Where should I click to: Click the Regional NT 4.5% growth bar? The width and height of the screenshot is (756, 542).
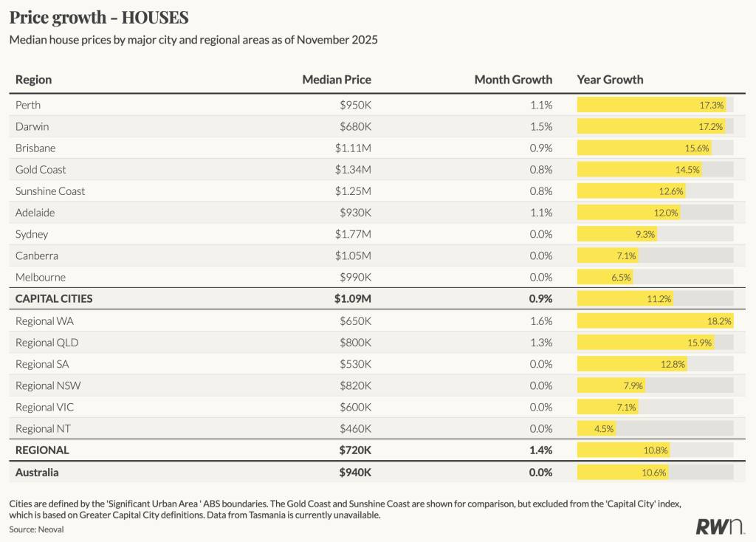point(597,428)
